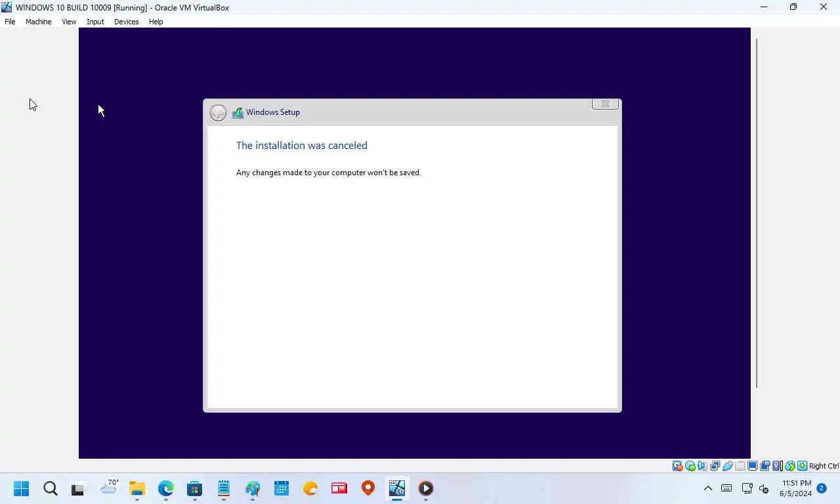Open the Devices menu

126,22
